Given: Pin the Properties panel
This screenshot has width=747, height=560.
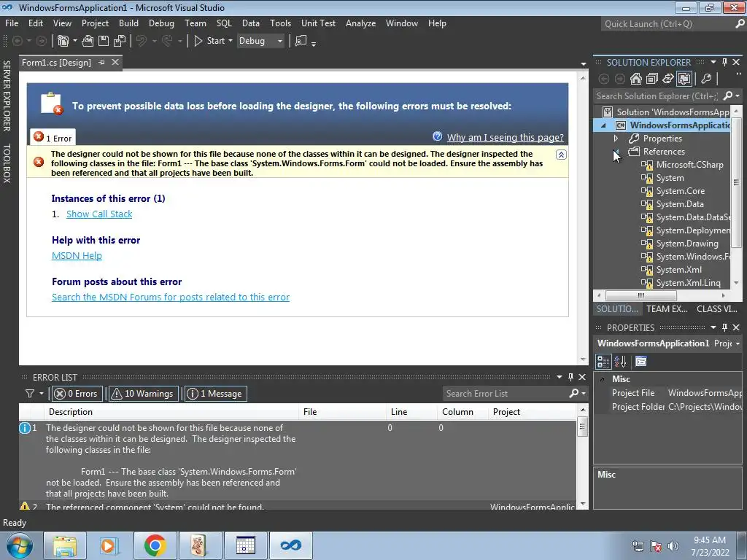Looking at the screenshot, I should [724, 327].
